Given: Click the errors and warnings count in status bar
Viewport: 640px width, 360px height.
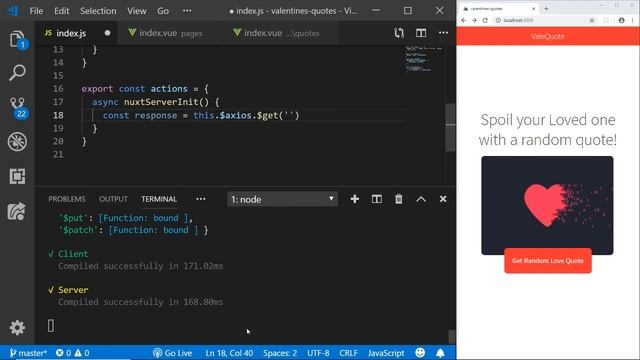Looking at the screenshot, I should click(x=72, y=353).
